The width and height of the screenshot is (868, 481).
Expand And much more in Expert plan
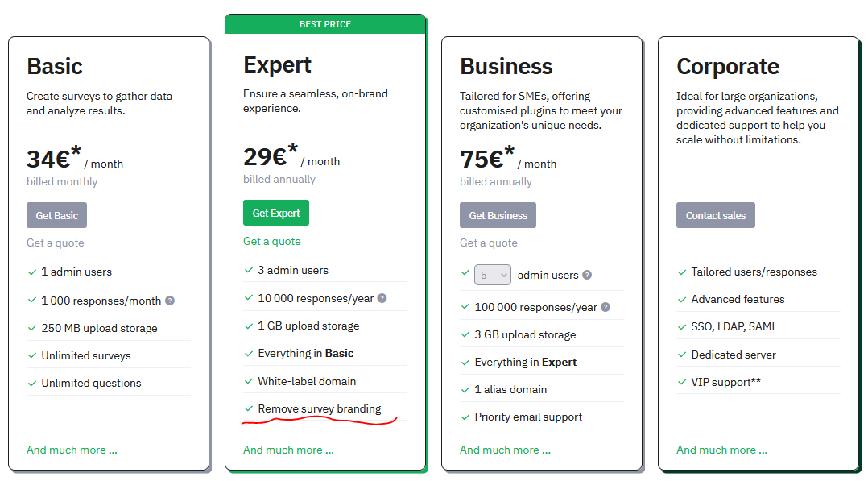click(x=288, y=450)
